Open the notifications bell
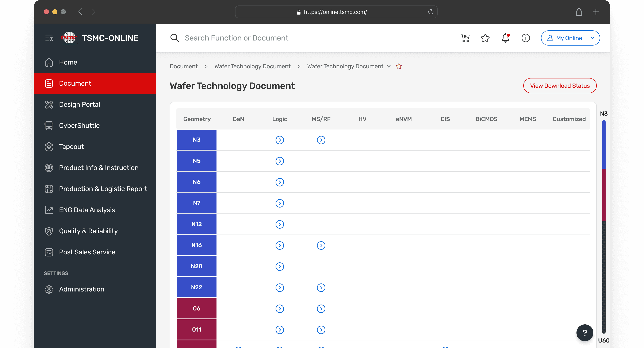Image resolution: width=644 pixels, height=348 pixels. point(505,38)
